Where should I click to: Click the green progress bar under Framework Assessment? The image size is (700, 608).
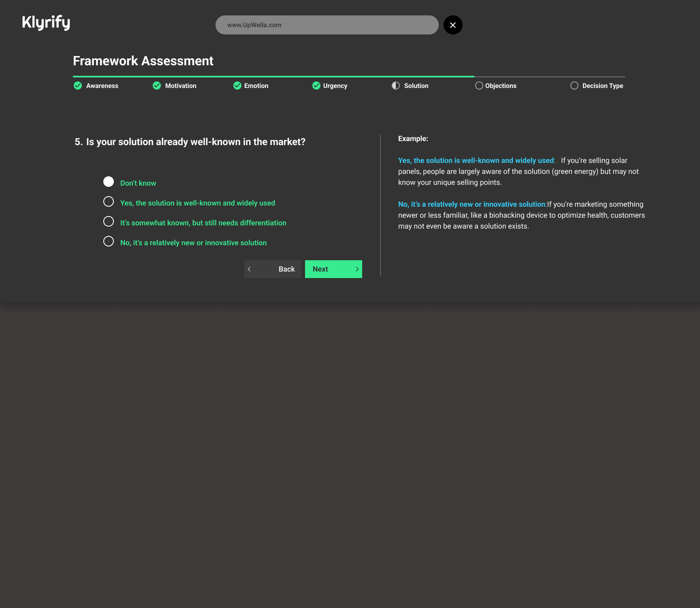point(273,76)
